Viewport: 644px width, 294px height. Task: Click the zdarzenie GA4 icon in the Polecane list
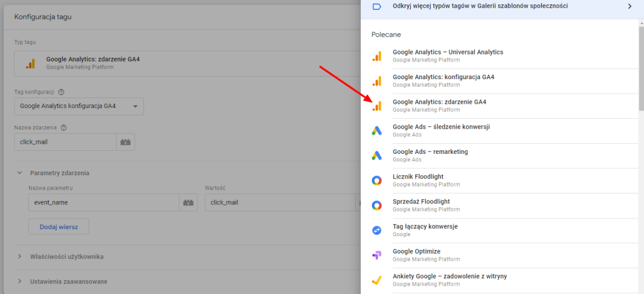377,106
